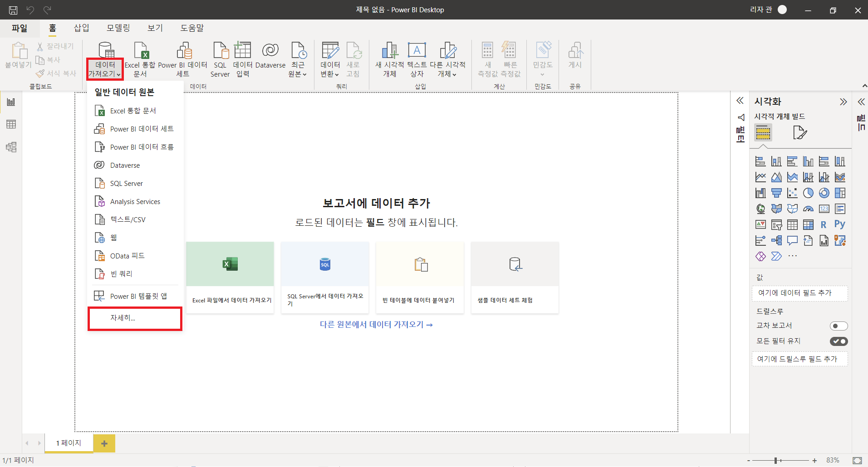Toggle the 모든 필터 유지 switch
The height and width of the screenshot is (467, 868).
[839, 341]
